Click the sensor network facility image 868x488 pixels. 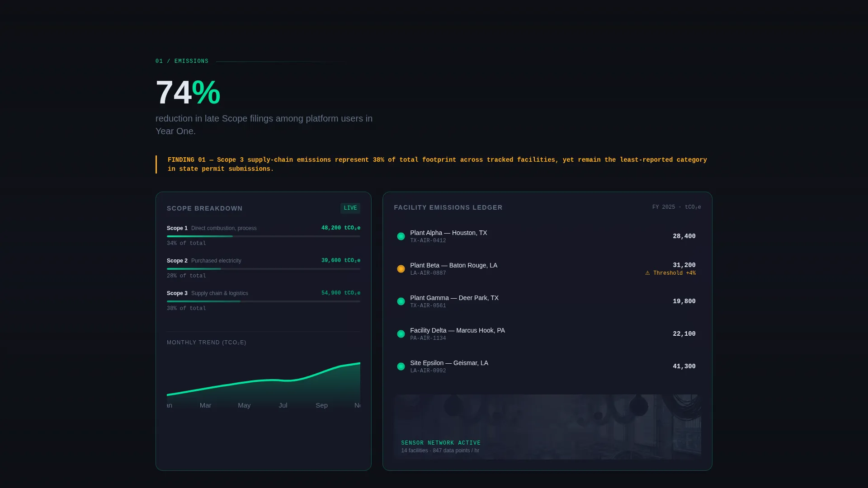coord(547,427)
